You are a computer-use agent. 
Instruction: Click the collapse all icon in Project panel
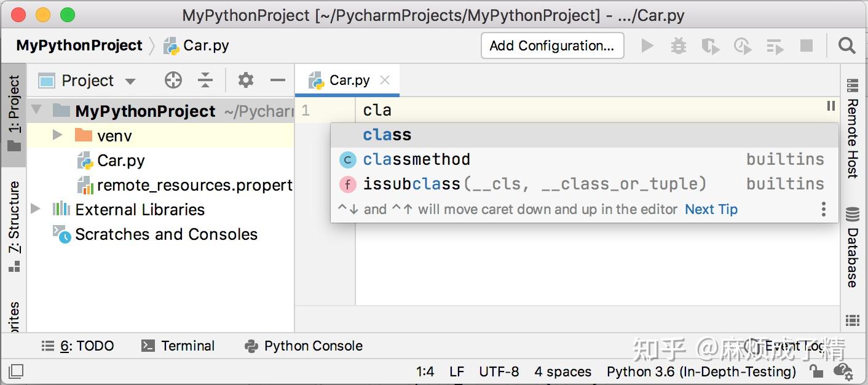click(x=205, y=80)
